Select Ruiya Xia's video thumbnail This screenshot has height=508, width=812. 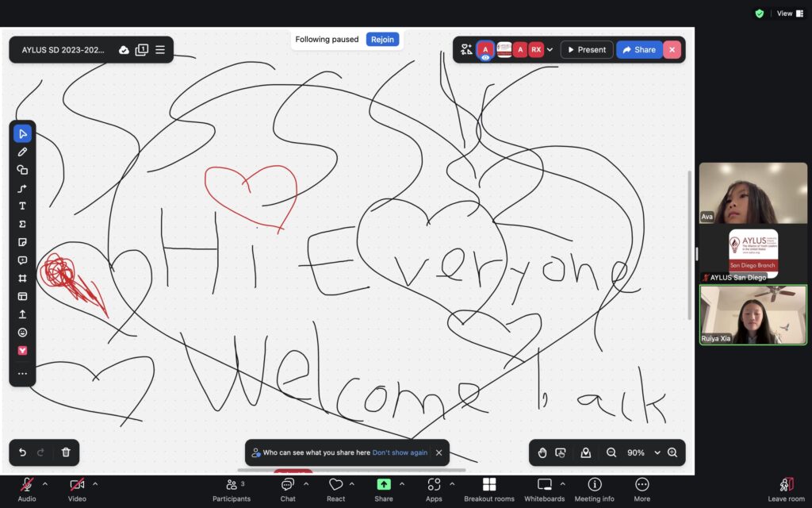coord(753,315)
